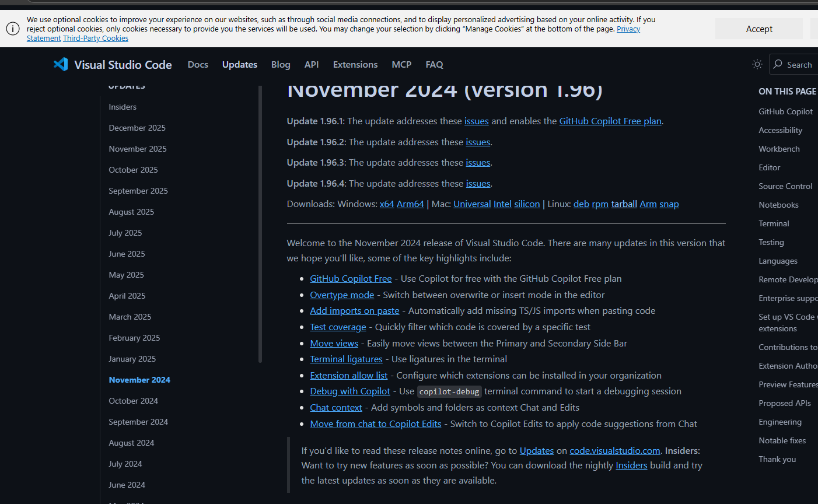Download the Linux tarball
818x504 pixels.
(624, 204)
